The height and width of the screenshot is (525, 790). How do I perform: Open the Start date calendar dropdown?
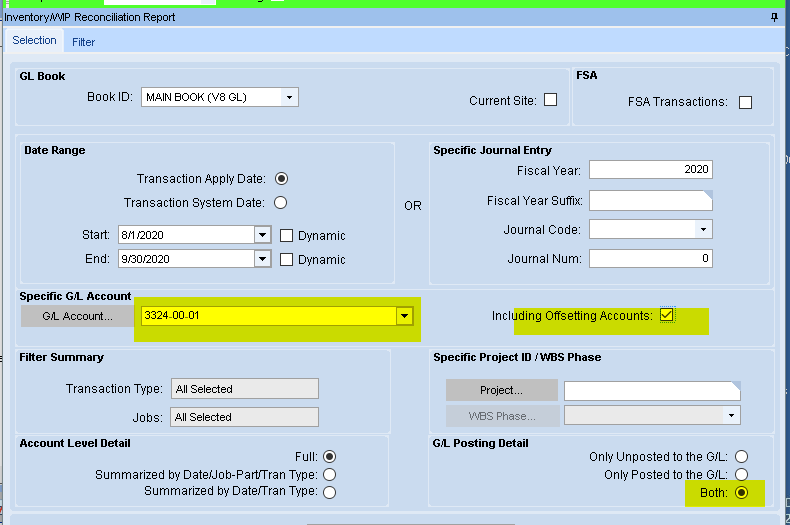coord(262,235)
